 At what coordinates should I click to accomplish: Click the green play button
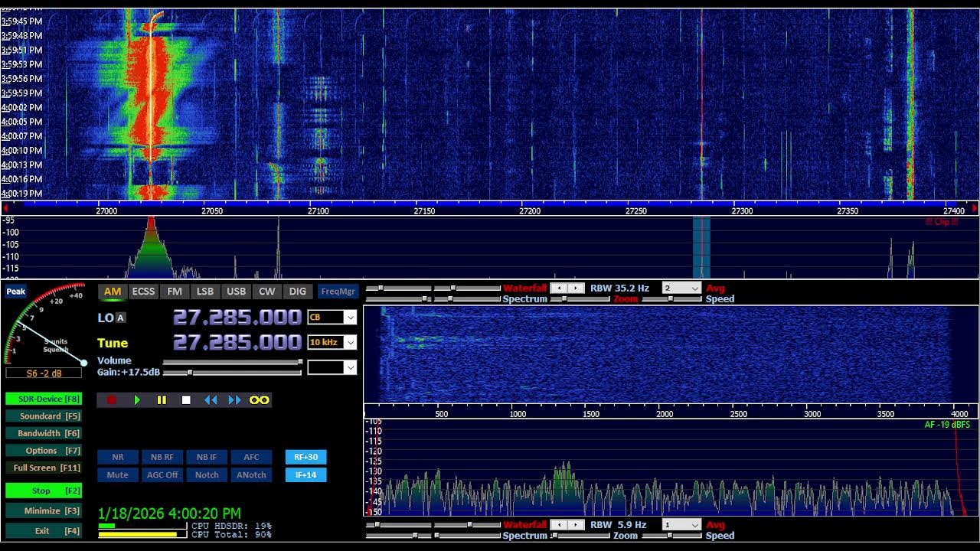pyautogui.click(x=137, y=399)
